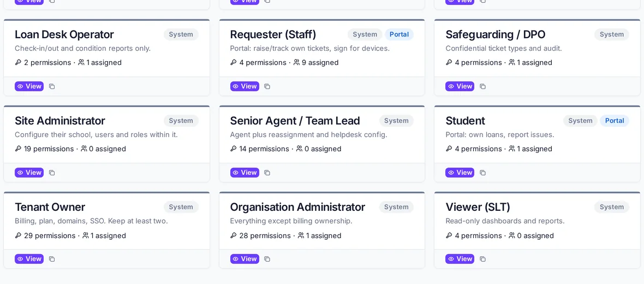View the Requester (Staff) role

(x=245, y=86)
